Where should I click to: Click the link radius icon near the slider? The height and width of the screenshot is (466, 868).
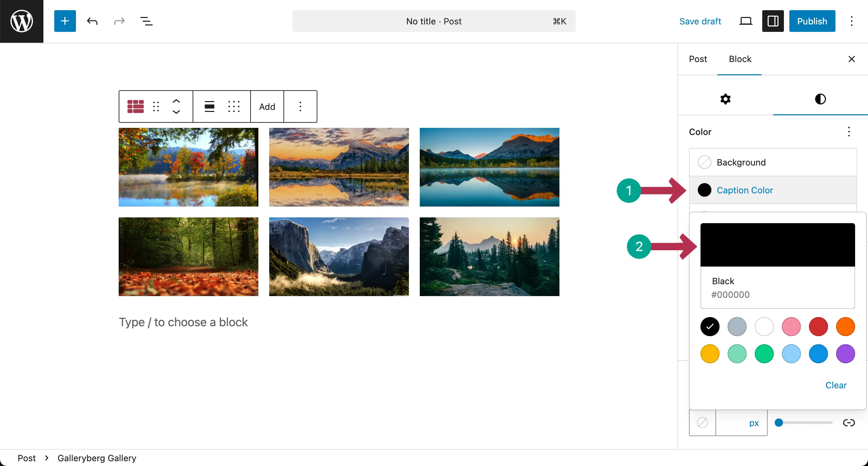pos(849,423)
